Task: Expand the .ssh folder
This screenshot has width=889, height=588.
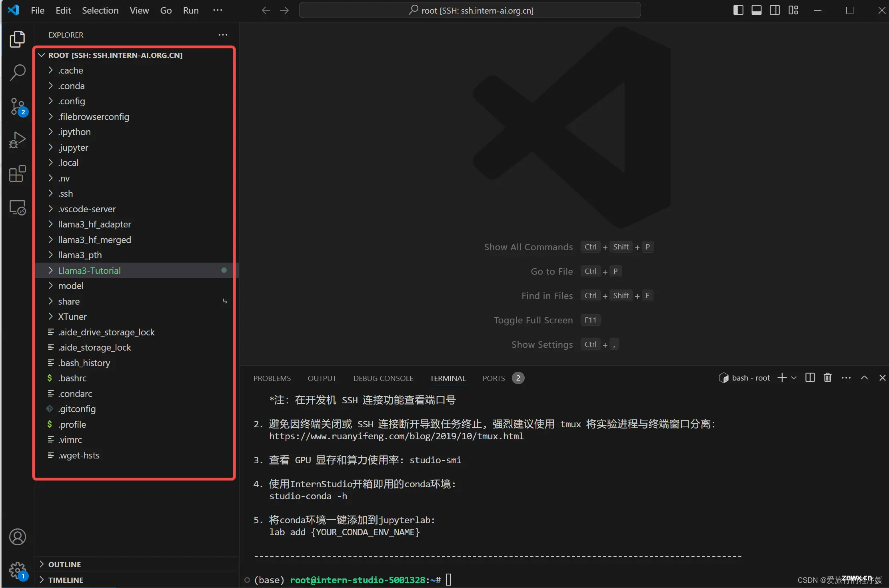Action: click(136, 193)
